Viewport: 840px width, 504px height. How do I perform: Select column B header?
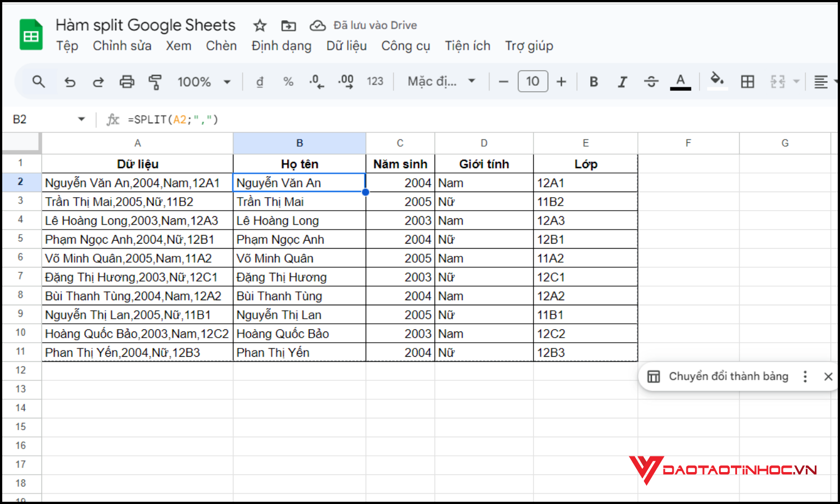click(x=300, y=143)
